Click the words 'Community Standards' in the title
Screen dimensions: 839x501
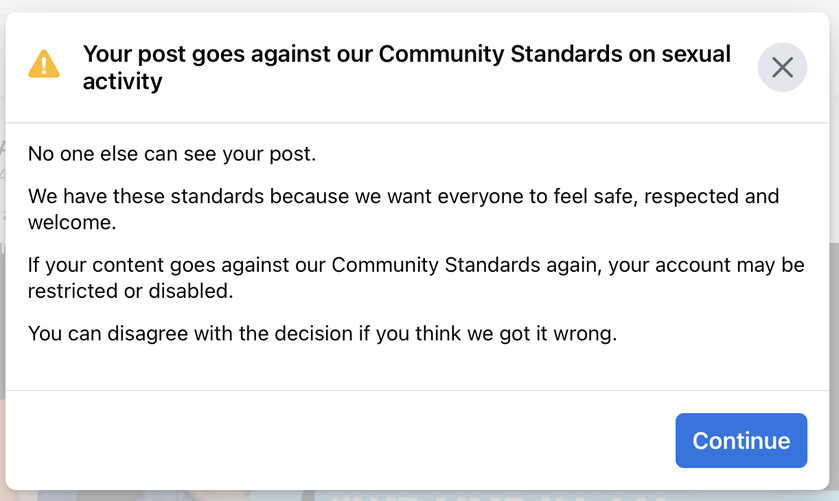point(500,54)
